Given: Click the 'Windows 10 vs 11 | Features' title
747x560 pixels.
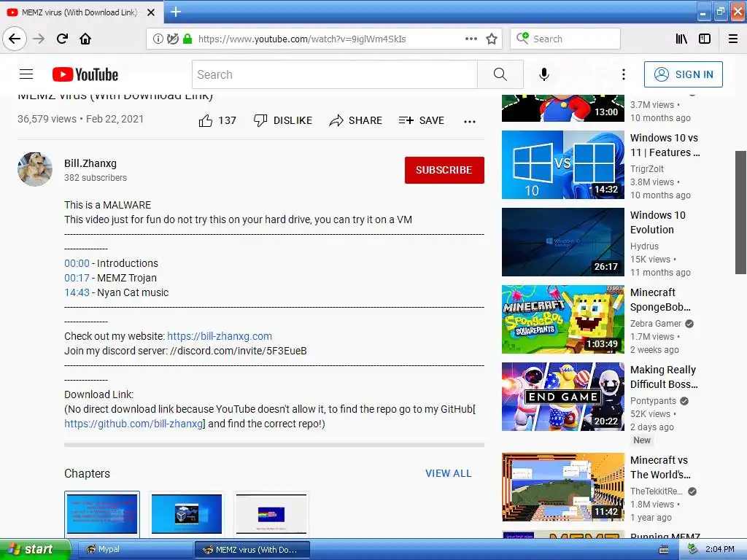Looking at the screenshot, I should [x=665, y=145].
